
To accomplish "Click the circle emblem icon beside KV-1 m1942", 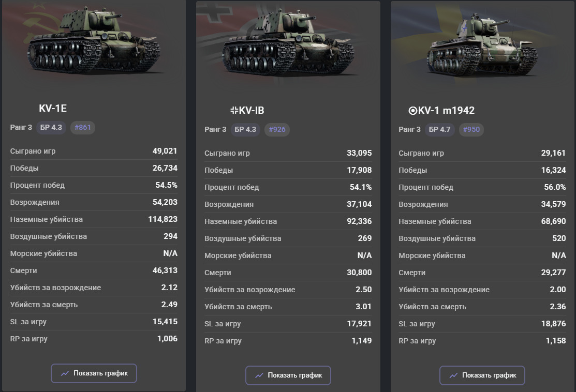I will [x=412, y=110].
